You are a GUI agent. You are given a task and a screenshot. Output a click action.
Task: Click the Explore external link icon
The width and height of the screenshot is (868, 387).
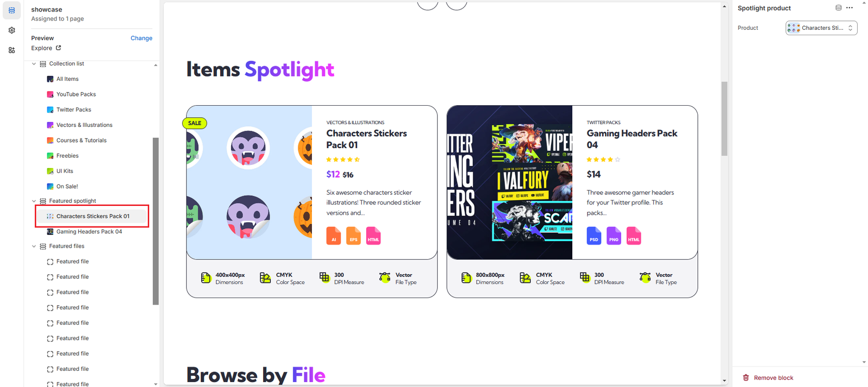[59, 48]
